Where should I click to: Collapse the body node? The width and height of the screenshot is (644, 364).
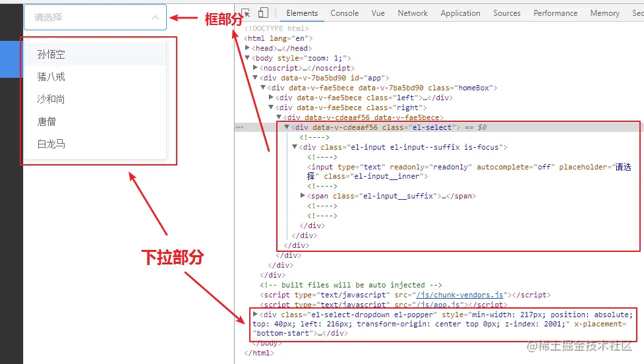(247, 57)
